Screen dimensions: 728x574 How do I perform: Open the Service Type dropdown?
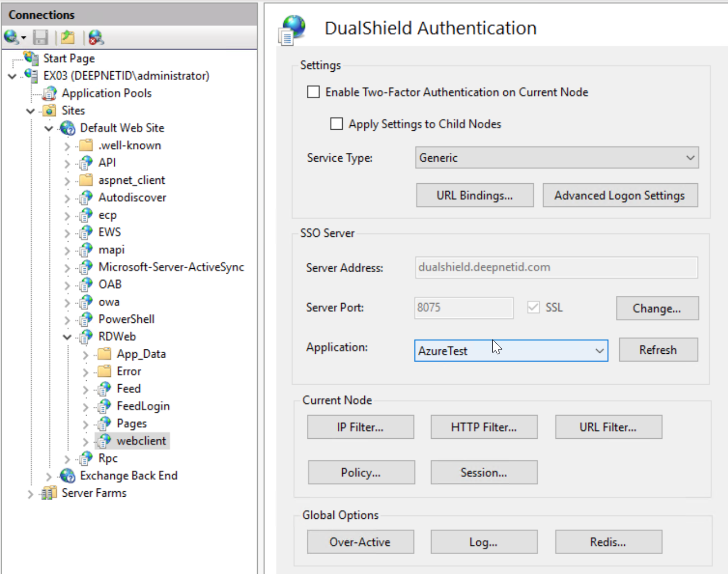[x=556, y=158]
